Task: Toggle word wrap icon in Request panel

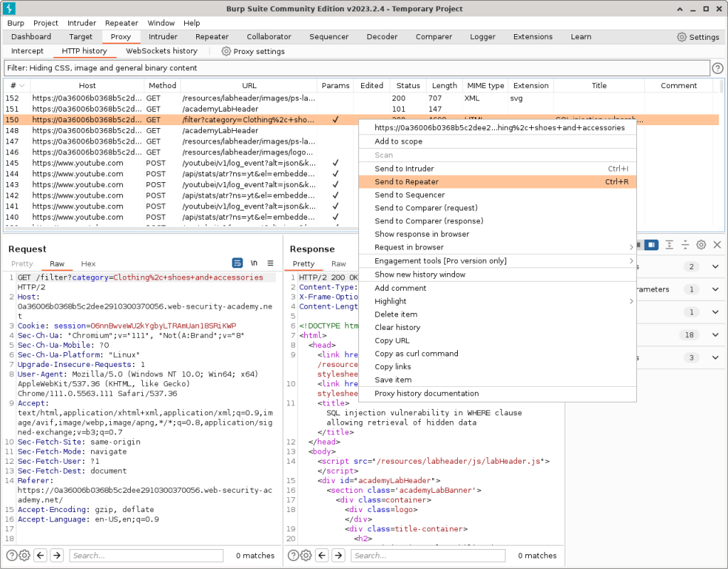Action: (237, 263)
